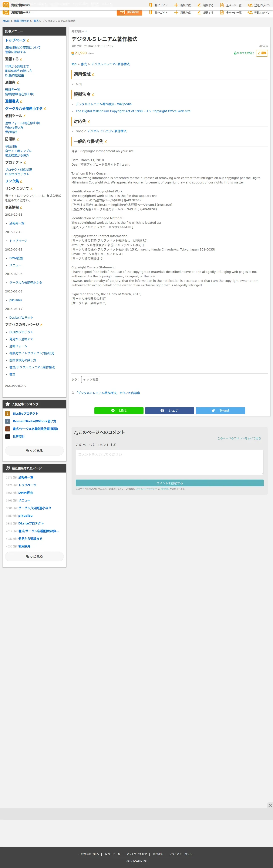273x868 pixels.
Task: Click edit pencil next to リンク集 heading
Action: tap(21, 181)
